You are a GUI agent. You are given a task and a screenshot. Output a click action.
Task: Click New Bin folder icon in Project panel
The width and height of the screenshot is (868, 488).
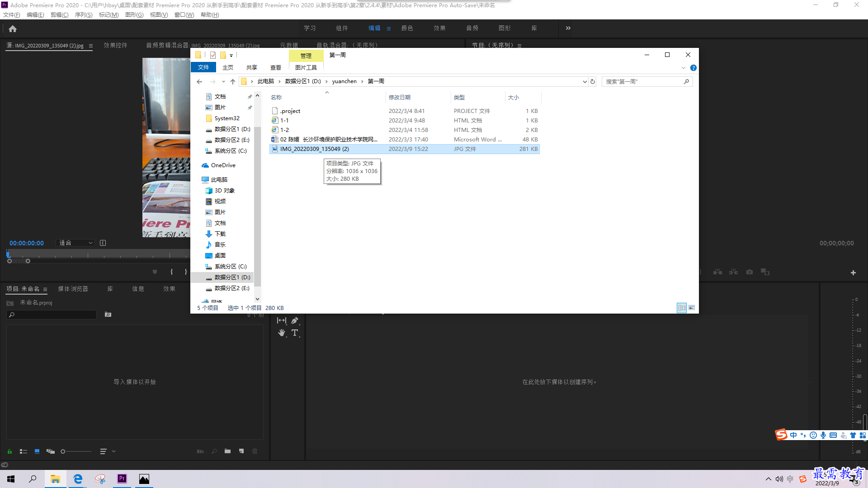tap(228, 451)
